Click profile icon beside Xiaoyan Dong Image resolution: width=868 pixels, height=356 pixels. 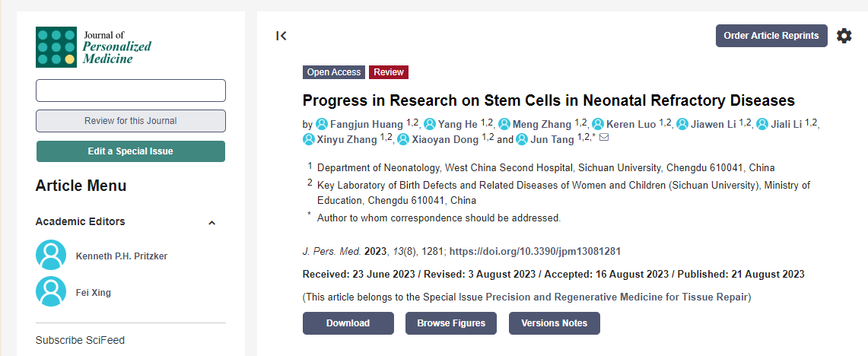pos(403,139)
